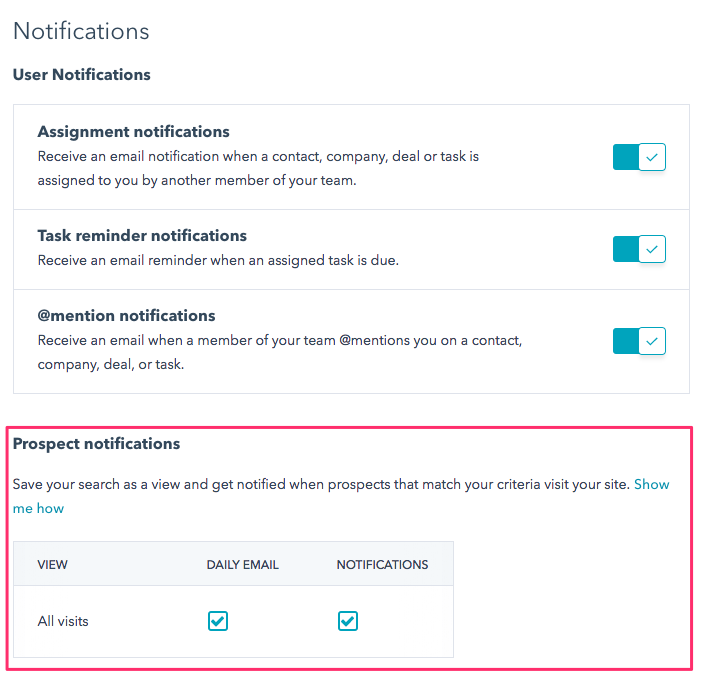This screenshot has height=682, width=706.
Task: Click the 'Prospect notifications' section heading
Action: [96, 443]
